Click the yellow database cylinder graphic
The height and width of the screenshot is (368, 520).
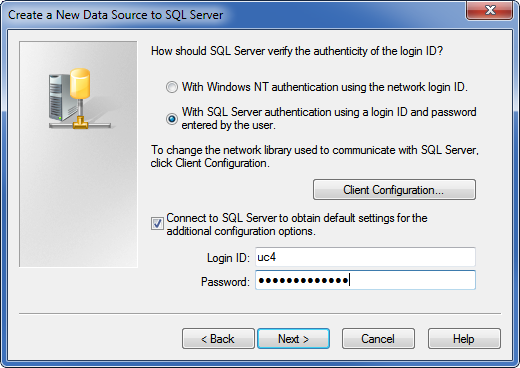pos(80,83)
